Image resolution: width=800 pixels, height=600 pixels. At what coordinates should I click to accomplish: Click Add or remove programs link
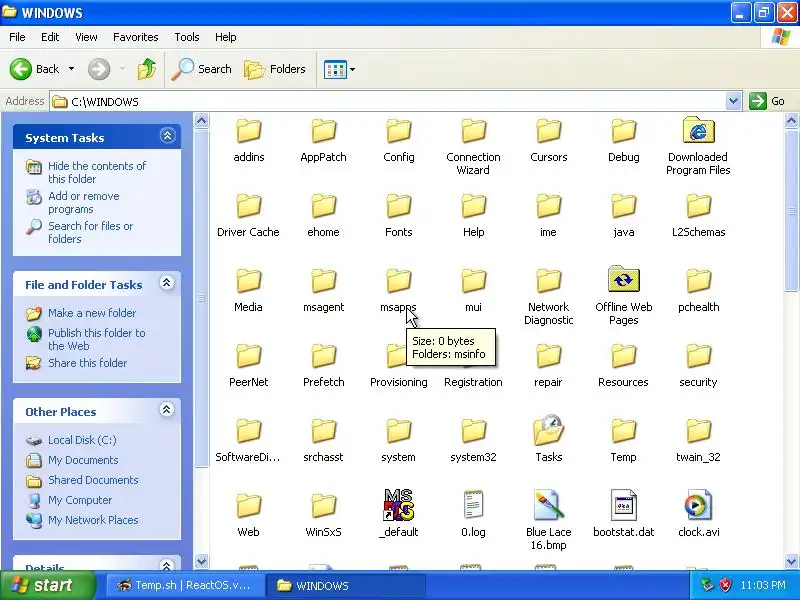pyautogui.click(x=84, y=203)
